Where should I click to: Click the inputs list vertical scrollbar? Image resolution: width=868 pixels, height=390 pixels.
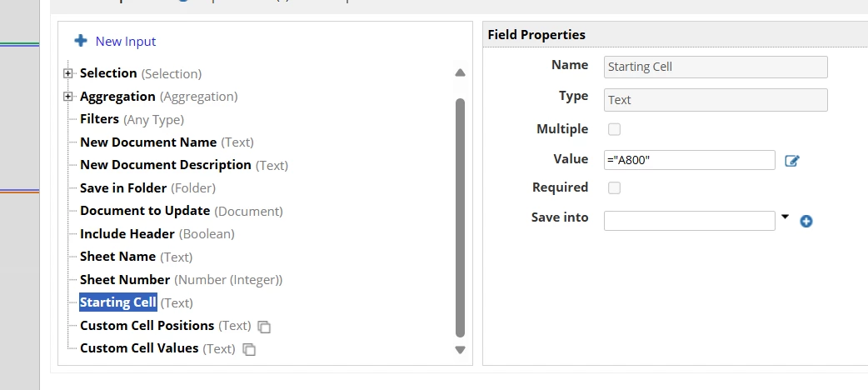[460, 217]
